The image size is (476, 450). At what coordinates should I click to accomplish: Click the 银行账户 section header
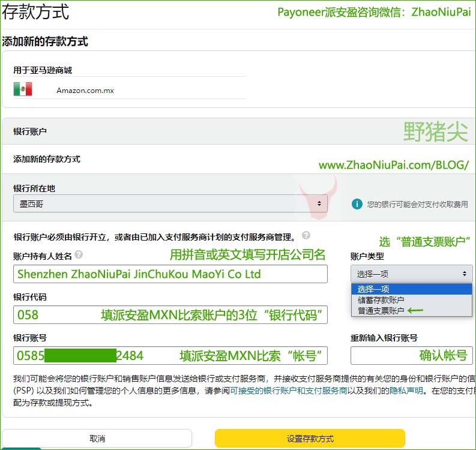30,131
